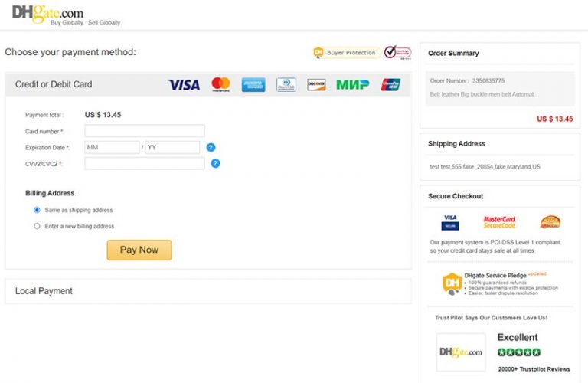Click the MIR card icon
The height and width of the screenshot is (383, 588).
pyautogui.click(x=352, y=84)
